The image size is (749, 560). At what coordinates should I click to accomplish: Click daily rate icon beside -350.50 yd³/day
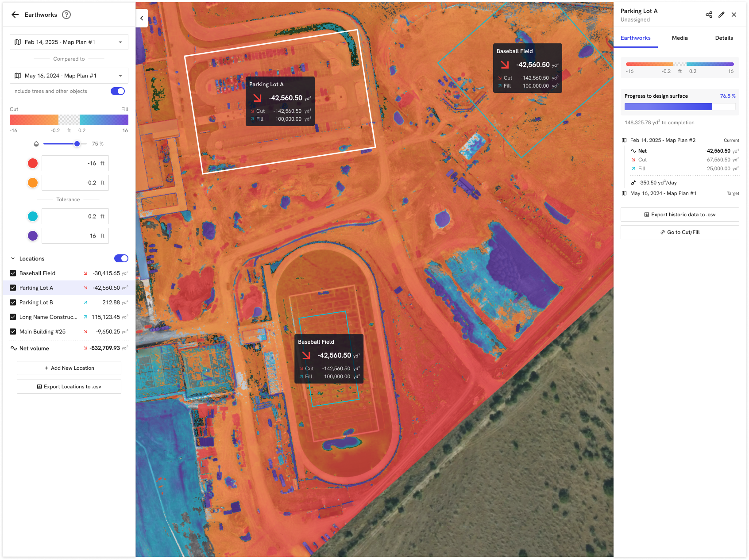633,183
